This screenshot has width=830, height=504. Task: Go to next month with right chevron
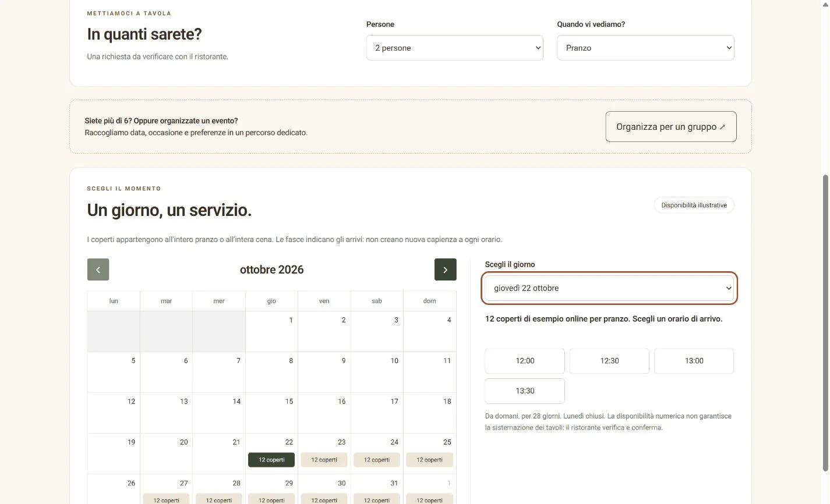tap(445, 269)
